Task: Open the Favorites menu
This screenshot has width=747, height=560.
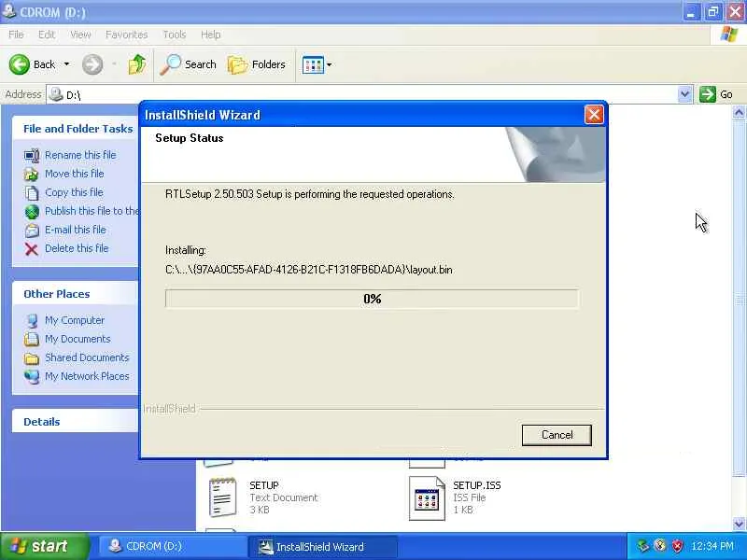Action: click(126, 35)
